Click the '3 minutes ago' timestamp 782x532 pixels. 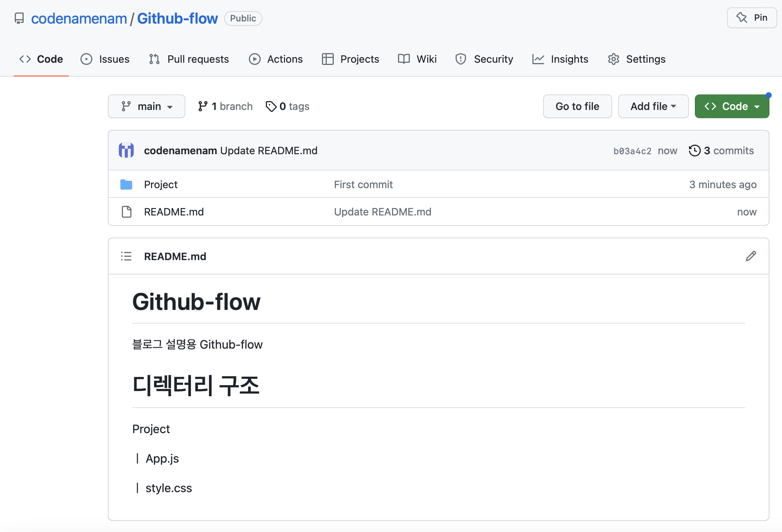(x=723, y=184)
